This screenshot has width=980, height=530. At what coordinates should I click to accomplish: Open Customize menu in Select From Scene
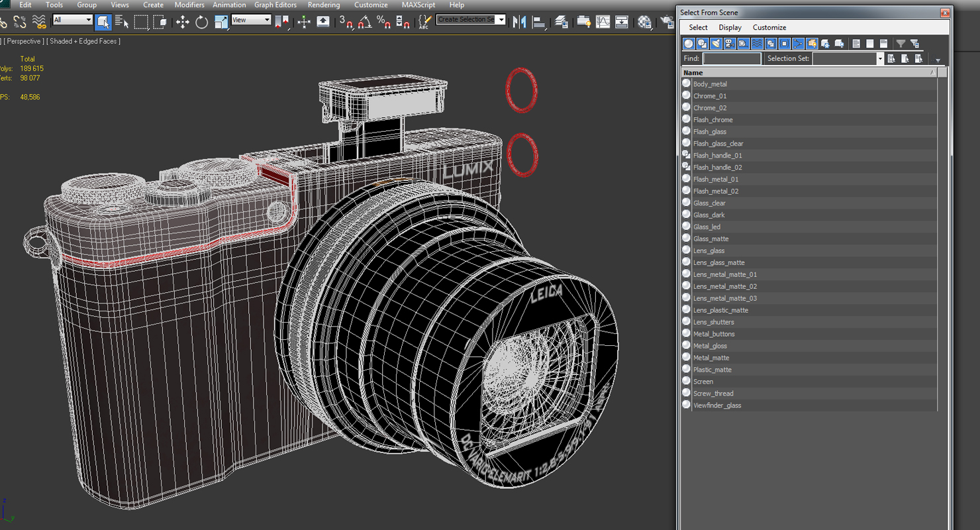[x=769, y=27]
